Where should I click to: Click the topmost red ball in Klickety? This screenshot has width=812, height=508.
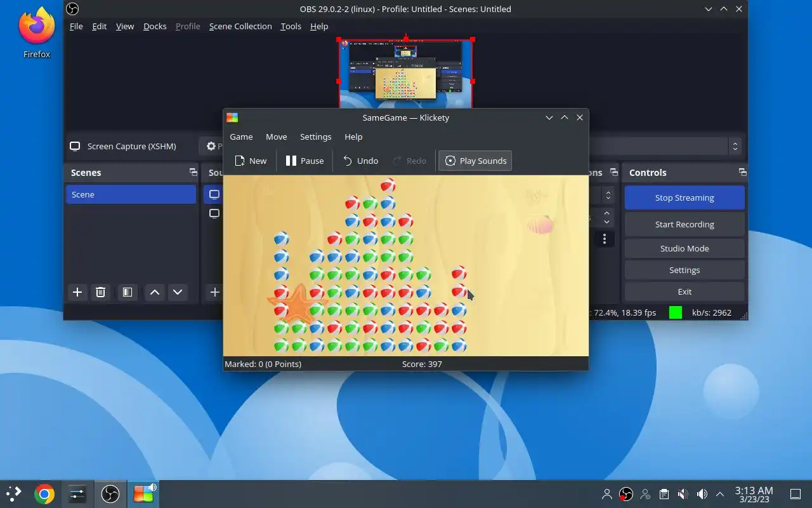point(388,185)
